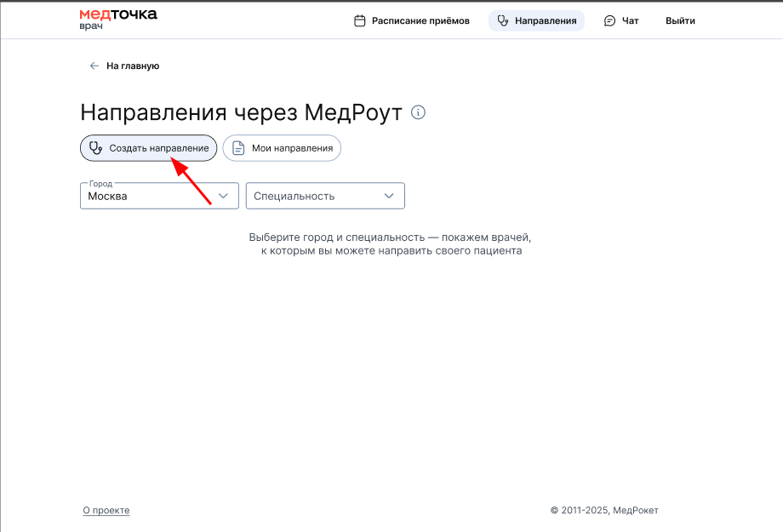783x532 pixels.
Task: Click the МедТочка врач logo
Action: pos(117,20)
